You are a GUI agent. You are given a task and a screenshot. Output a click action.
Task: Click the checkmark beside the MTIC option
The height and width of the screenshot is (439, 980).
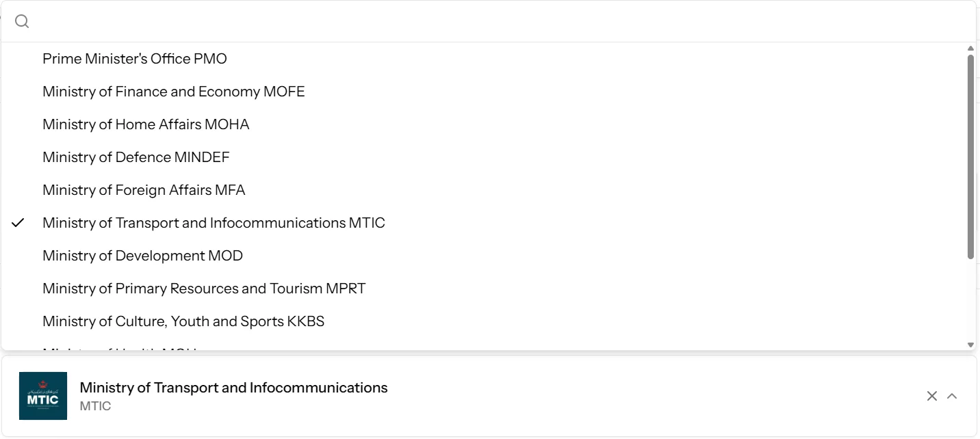coord(18,223)
